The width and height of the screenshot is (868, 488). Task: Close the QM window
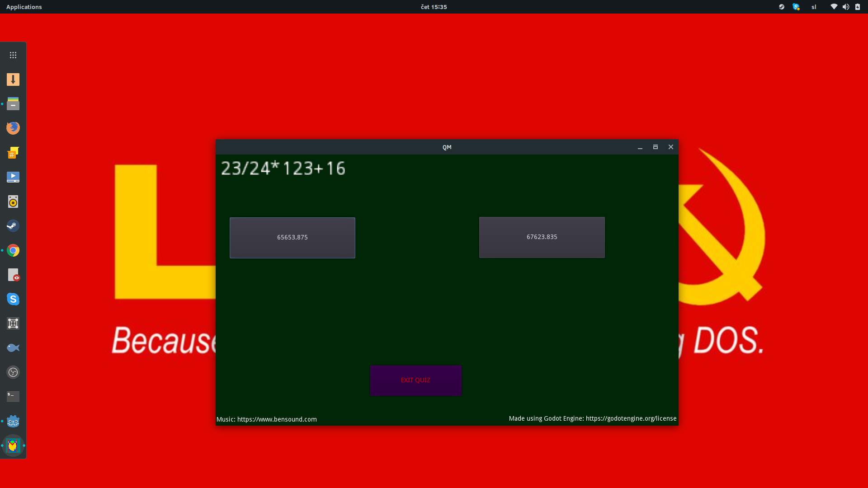[671, 147]
